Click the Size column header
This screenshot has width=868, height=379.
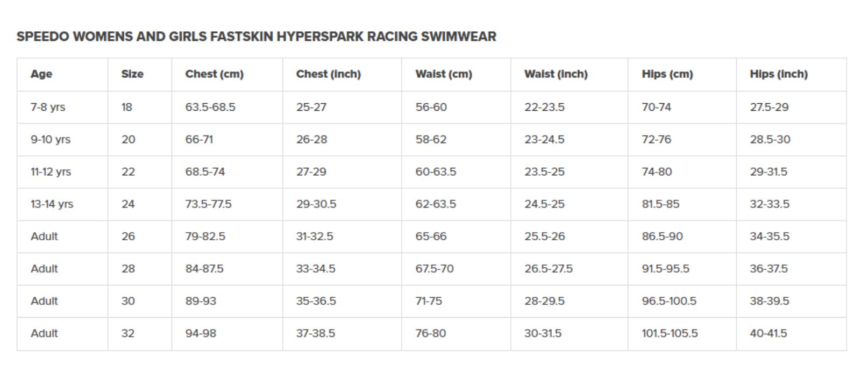[132, 74]
